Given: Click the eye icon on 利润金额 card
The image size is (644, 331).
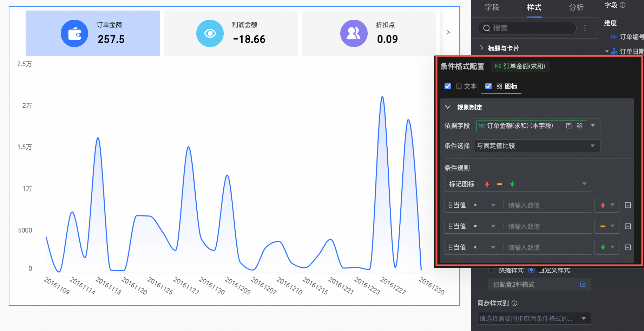Looking at the screenshot, I should (x=210, y=33).
